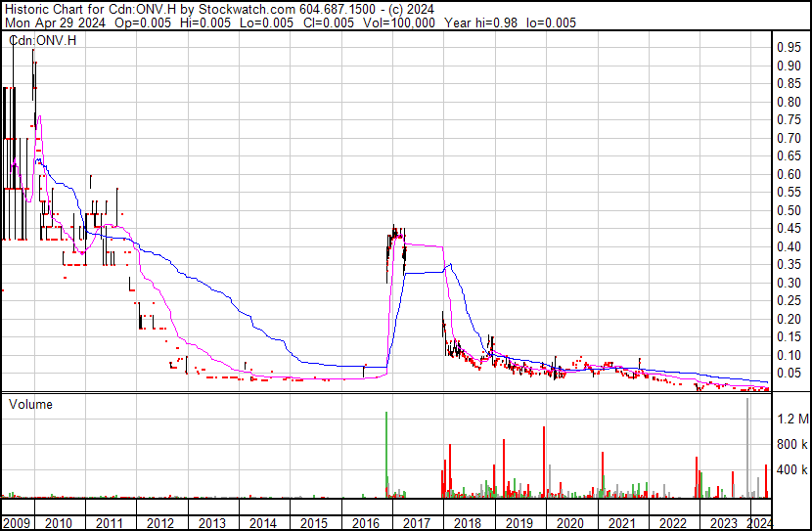Click the 0.65 price axis label
Screen dimensions: 812x531
pyautogui.click(x=789, y=156)
